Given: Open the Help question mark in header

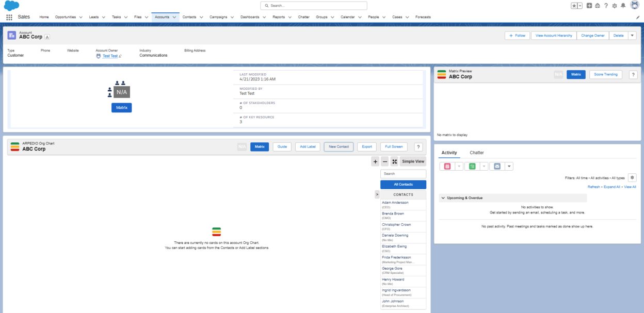Looking at the screenshot, I should (x=606, y=6).
